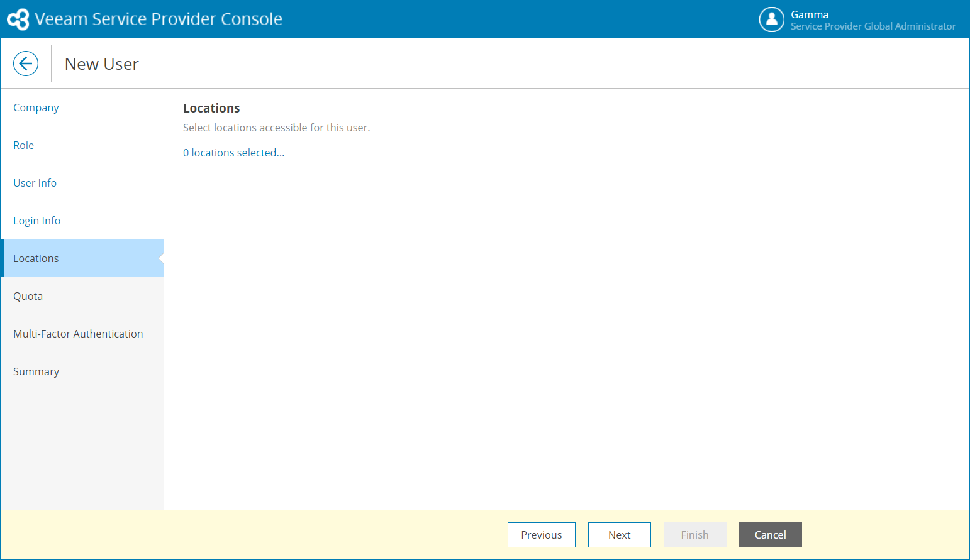Open the user avatar icon menu
Viewport: 970px width, 560px height.
tap(771, 19)
